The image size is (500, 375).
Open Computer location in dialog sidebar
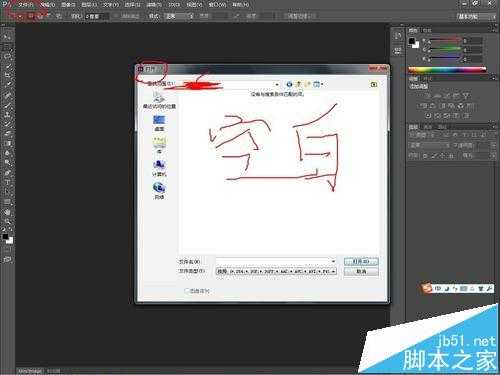point(159,168)
